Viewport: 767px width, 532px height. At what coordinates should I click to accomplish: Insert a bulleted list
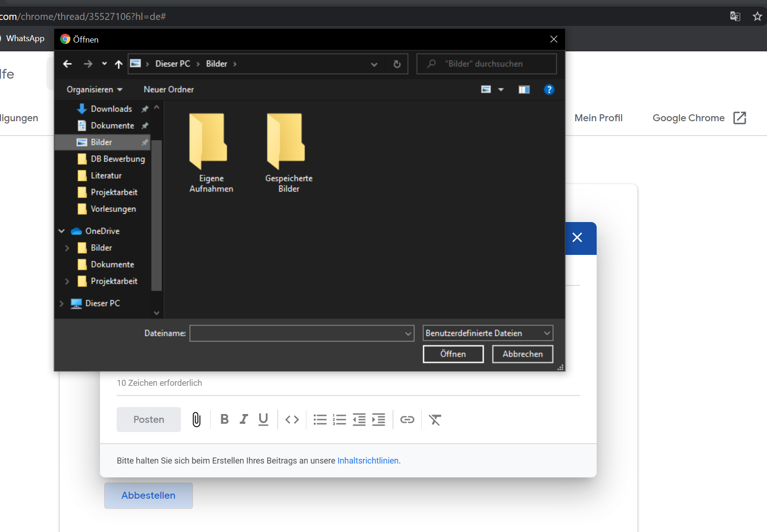320,420
